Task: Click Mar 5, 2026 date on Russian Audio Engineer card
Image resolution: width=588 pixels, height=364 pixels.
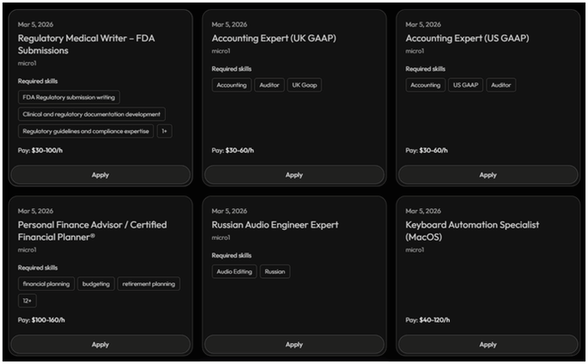Action: (x=229, y=211)
